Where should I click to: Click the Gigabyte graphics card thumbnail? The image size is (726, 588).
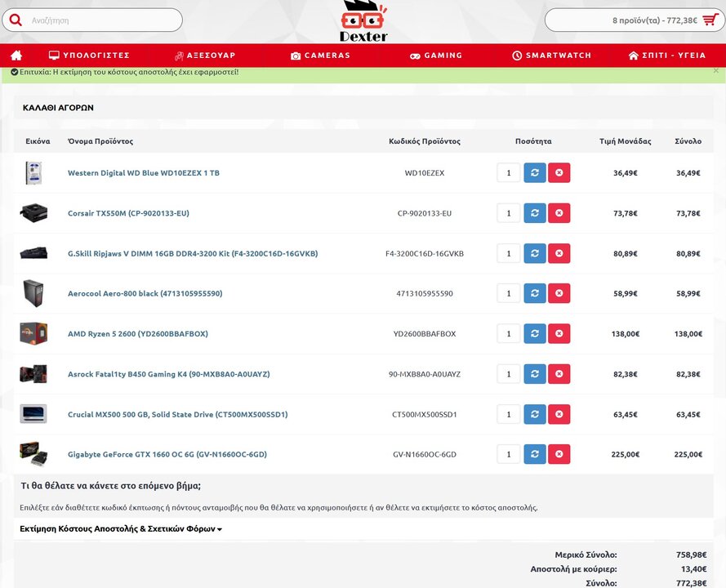[x=33, y=454]
